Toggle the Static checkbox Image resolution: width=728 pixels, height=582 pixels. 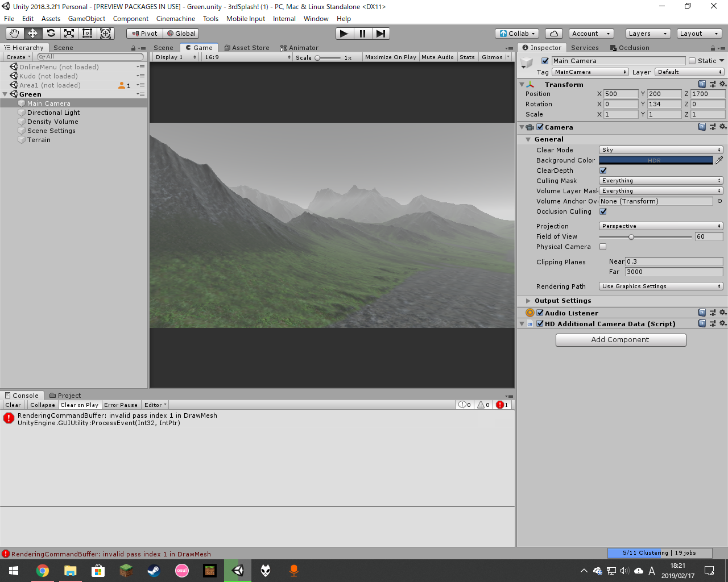[692, 61]
